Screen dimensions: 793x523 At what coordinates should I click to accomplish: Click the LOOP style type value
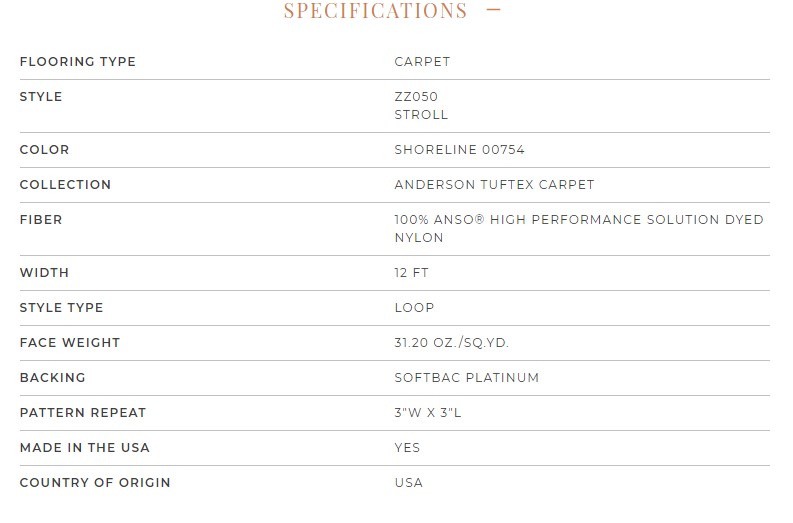point(414,308)
